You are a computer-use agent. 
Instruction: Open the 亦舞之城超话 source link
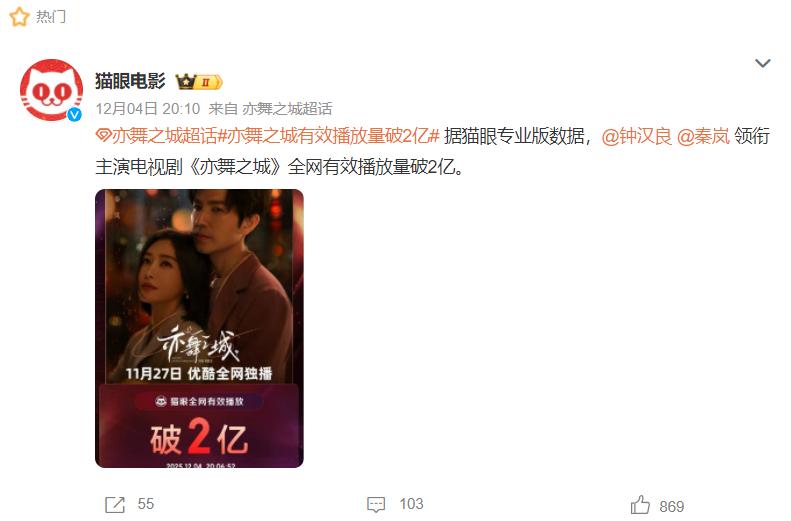(287, 108)
